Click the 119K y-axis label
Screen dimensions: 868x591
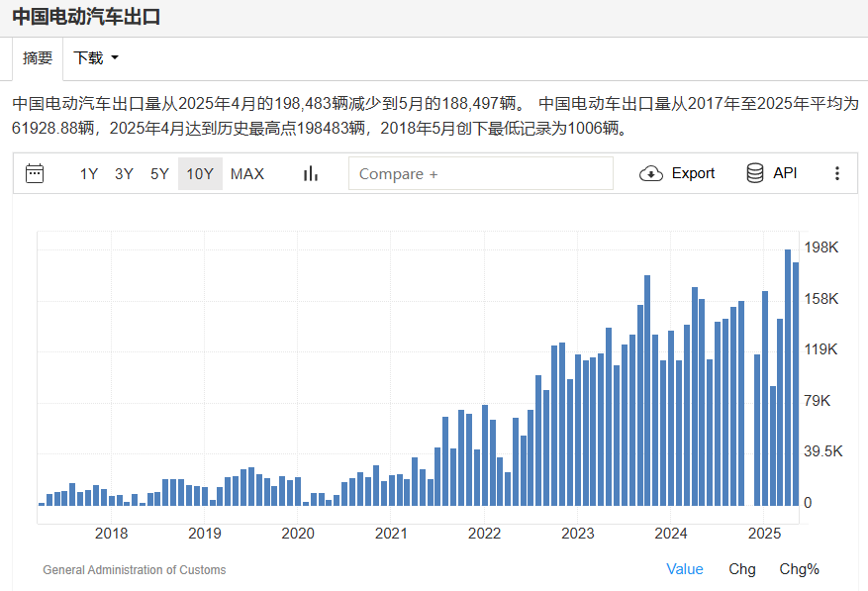820,349
